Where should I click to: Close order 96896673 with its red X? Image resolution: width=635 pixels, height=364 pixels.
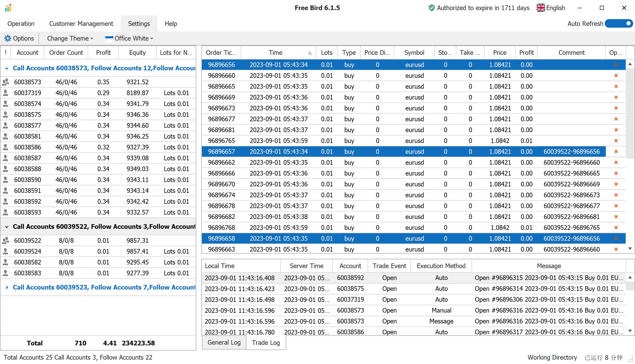[x=616, y=108]
